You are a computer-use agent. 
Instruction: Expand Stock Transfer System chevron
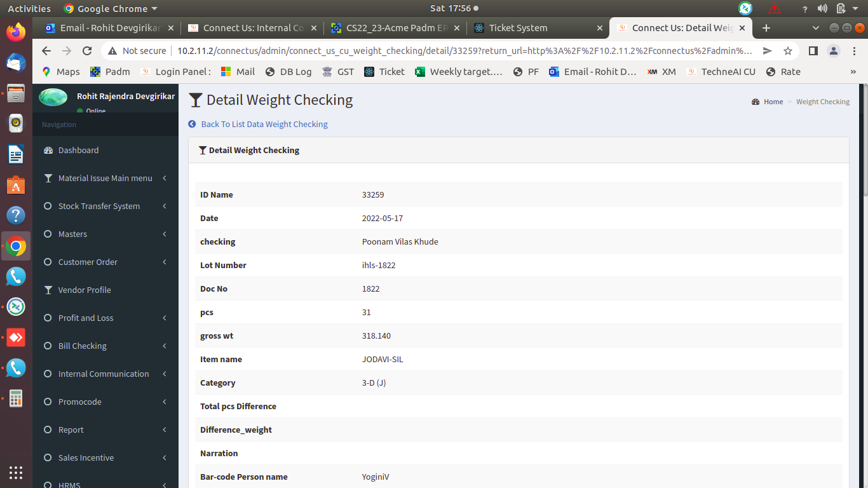click(165, 206)
